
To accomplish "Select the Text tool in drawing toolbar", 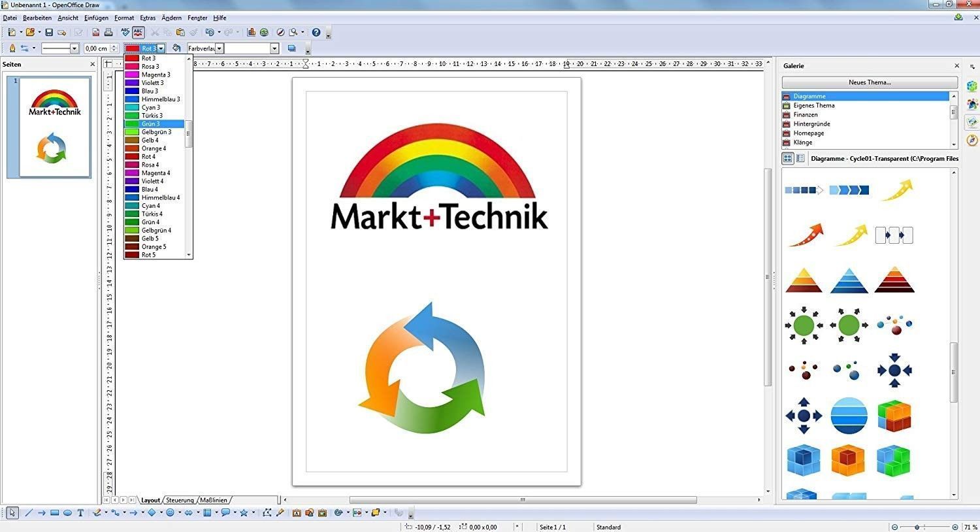I will click(80, 513).
